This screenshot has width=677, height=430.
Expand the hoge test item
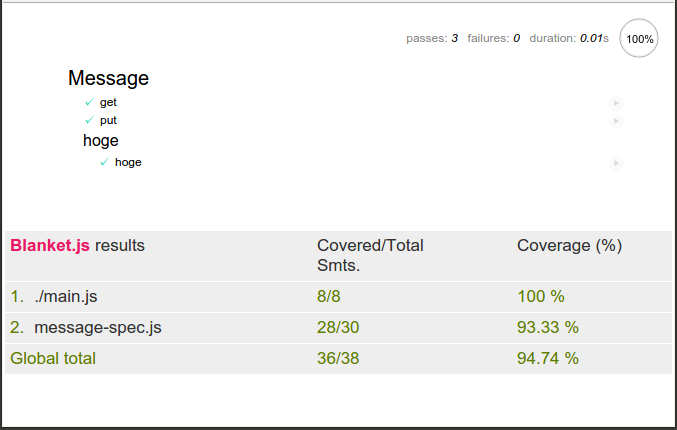128,162
